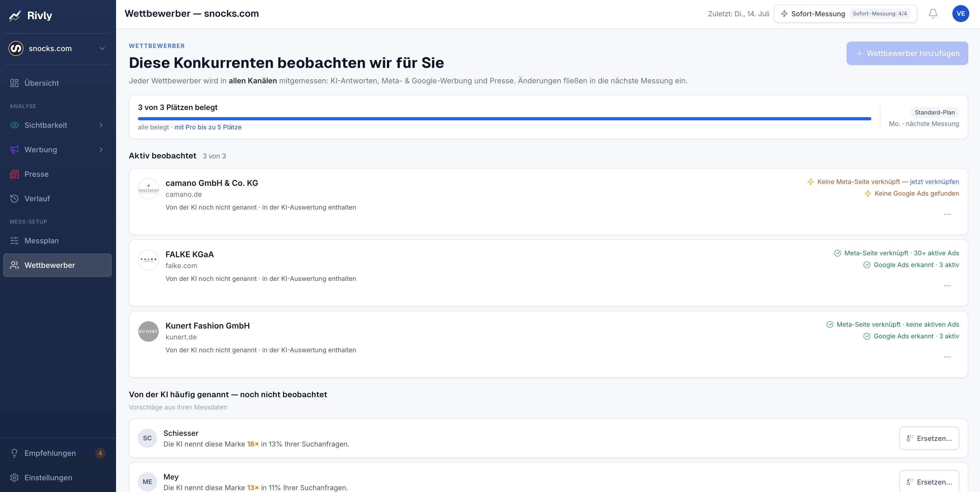The image size is (980, 492).
Task: Click the lightning icon beside Keine Google Ads gefunden
Action: (x=868, y=194)
